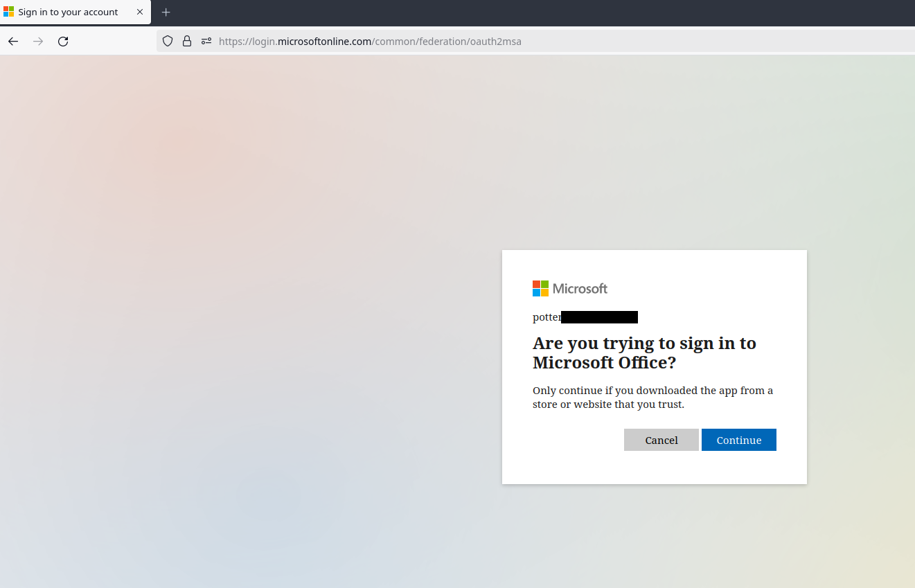Click the Continue button
The height and width of the screenshot is (588, 915).
[738, 440]
